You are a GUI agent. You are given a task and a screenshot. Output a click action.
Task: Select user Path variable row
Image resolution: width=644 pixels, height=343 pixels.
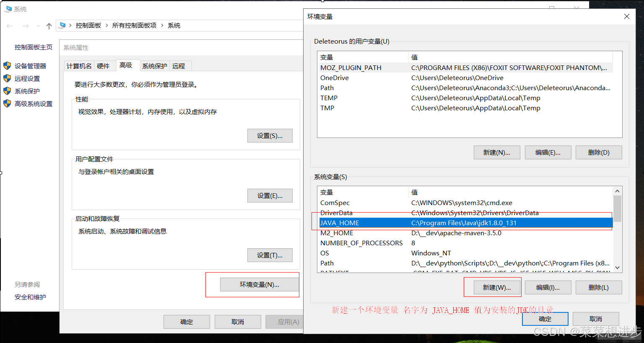click(x=465, y=88)
